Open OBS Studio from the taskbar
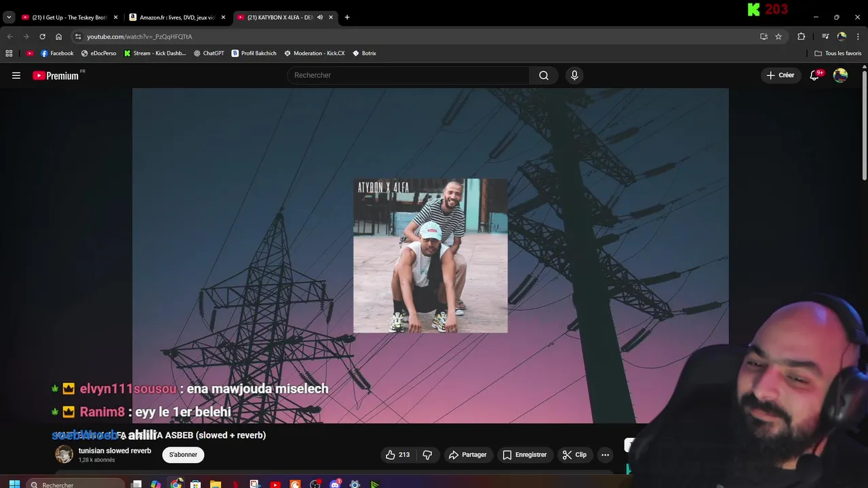This screenshot has height=488, width=868. [x=315, y=484]
